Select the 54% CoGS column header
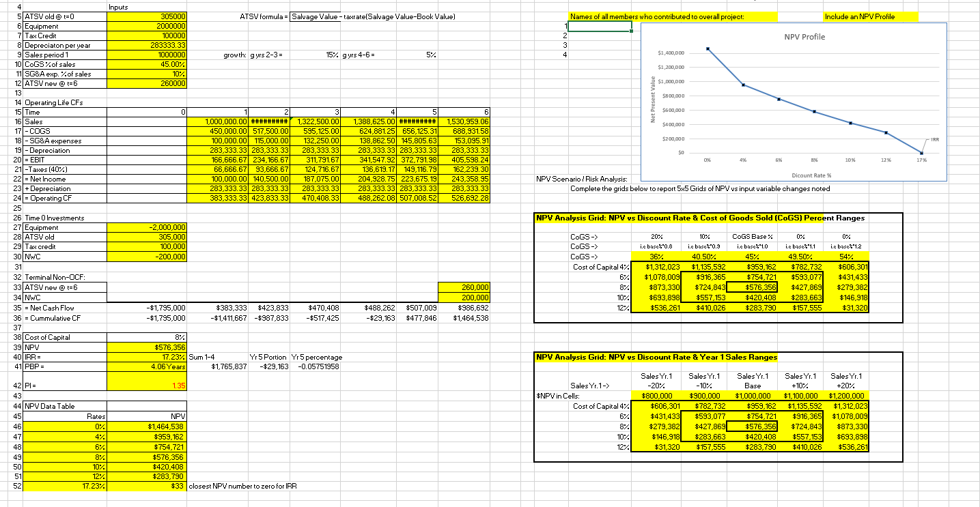Image resolution: width=980 pixels, height=507 pixels. click(845, 257)
